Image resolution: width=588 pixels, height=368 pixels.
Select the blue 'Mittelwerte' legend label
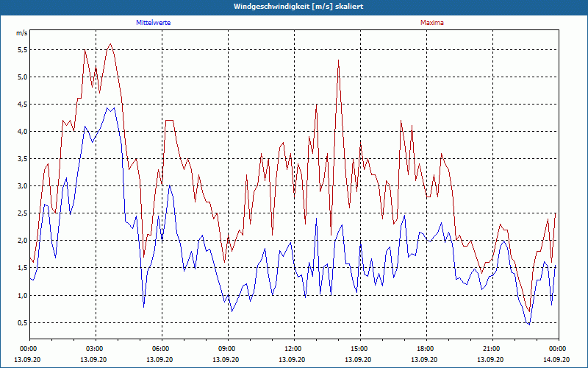point(154,23)
